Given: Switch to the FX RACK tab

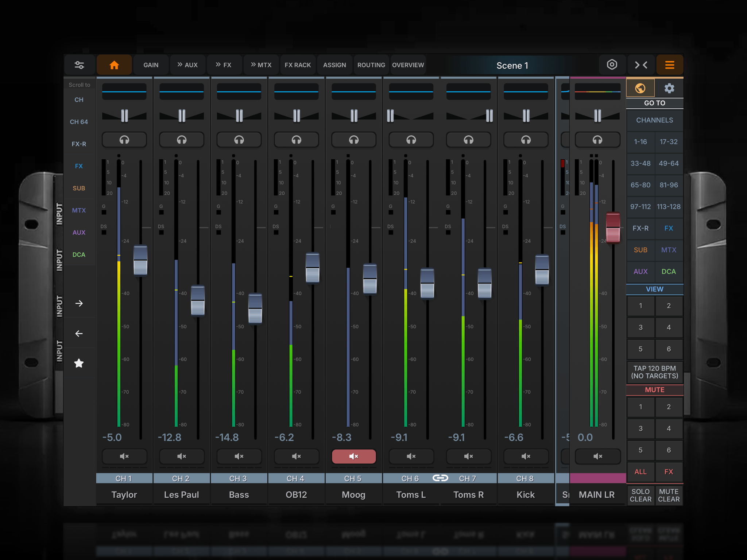Looking at the screenshot, I should [x=298, y=65].
